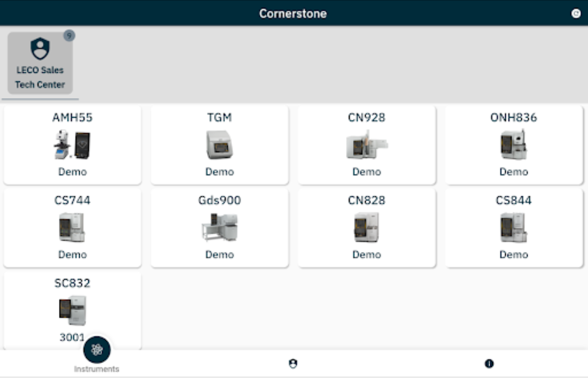Open the Gds900 instrument image
Viewport: 588px width, 378px height.
pos(220,227)
